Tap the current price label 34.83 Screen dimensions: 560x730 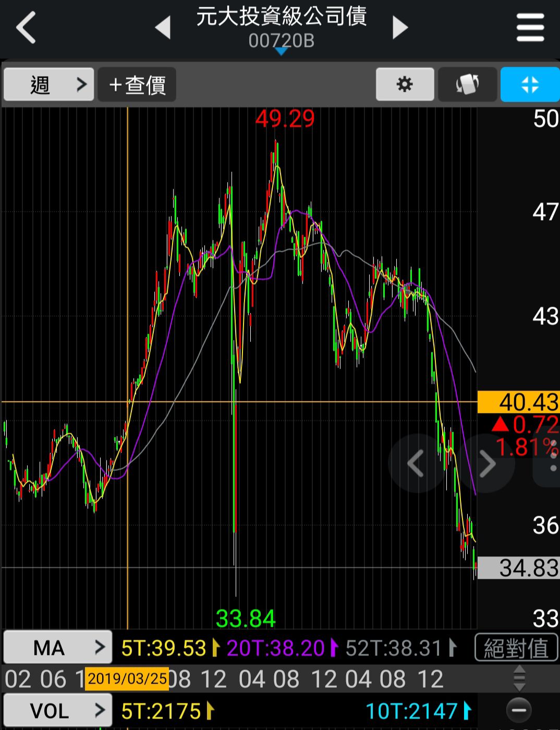coord(518,568)
